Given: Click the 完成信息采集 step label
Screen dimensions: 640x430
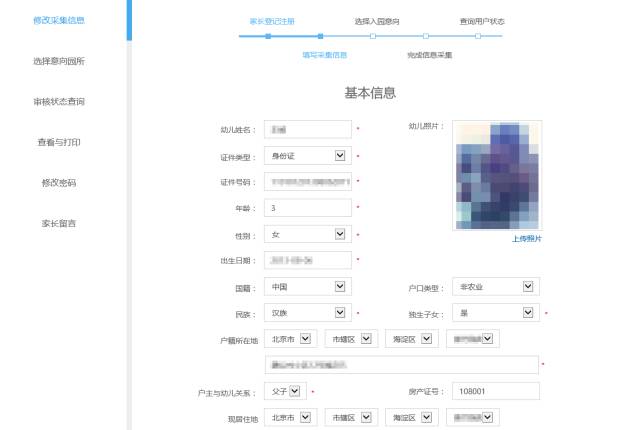Looking at the screenshot, I should coord(430,55).
